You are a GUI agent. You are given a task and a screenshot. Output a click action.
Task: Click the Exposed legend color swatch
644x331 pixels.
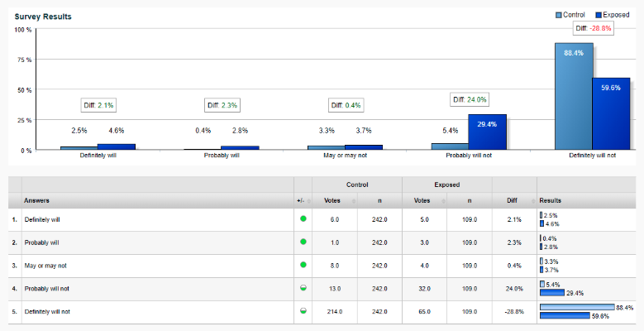click(599, 15)
